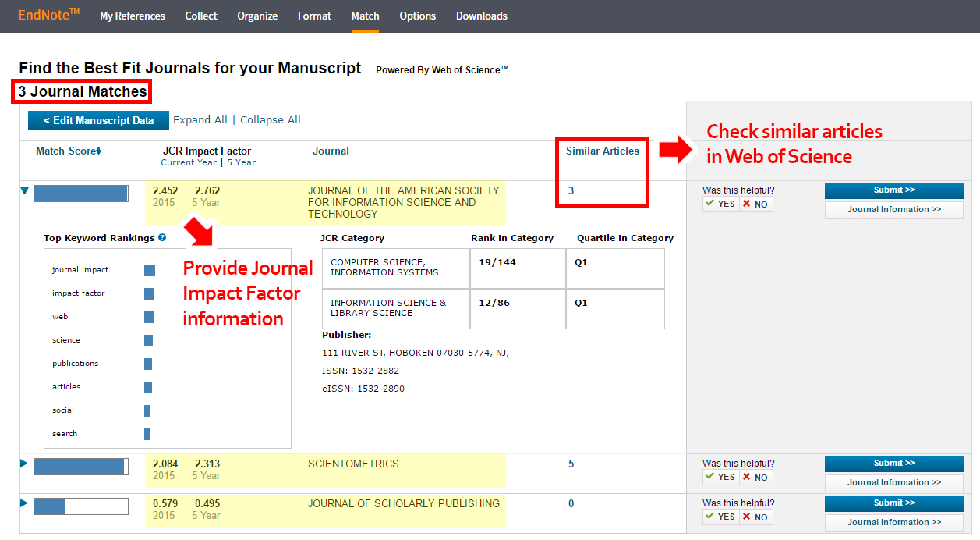Sort by the Journal column header
The width and height of the screenshot is (980, 540).
[x=331, y=151]
